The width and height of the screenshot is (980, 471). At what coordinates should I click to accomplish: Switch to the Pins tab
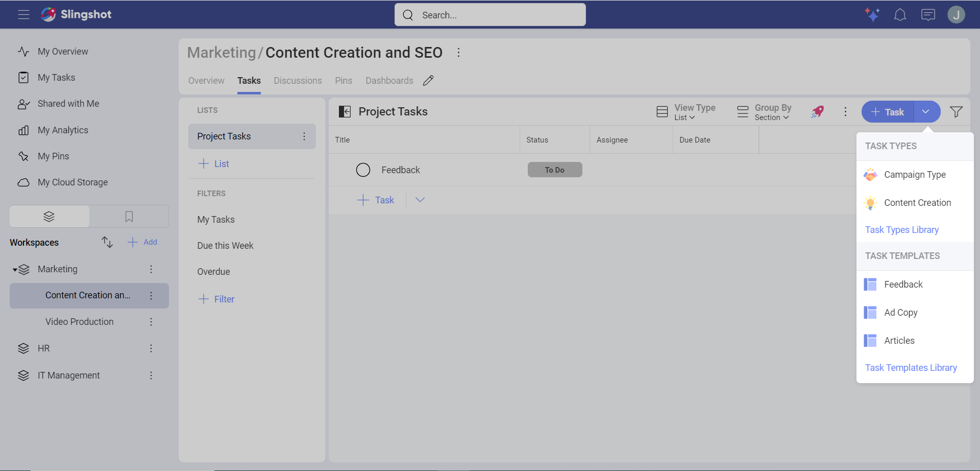click(x=344, y=81)
